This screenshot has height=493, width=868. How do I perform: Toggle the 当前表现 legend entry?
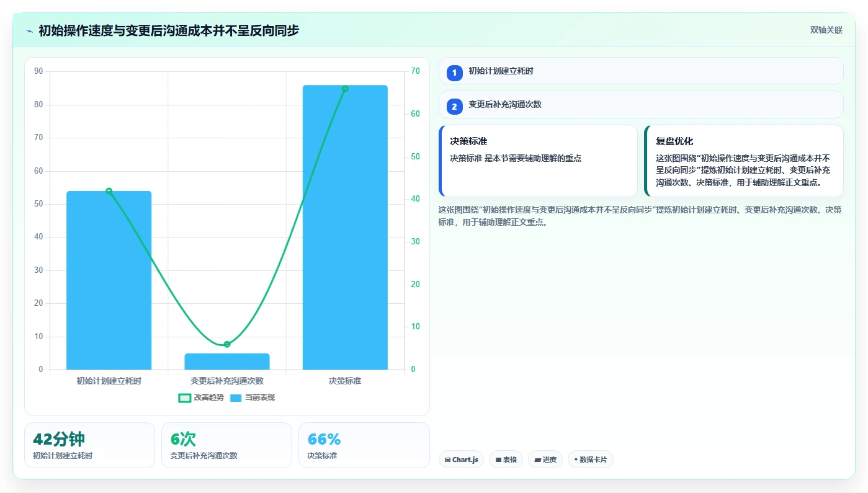pyautogui.click(x=253, y=398)
